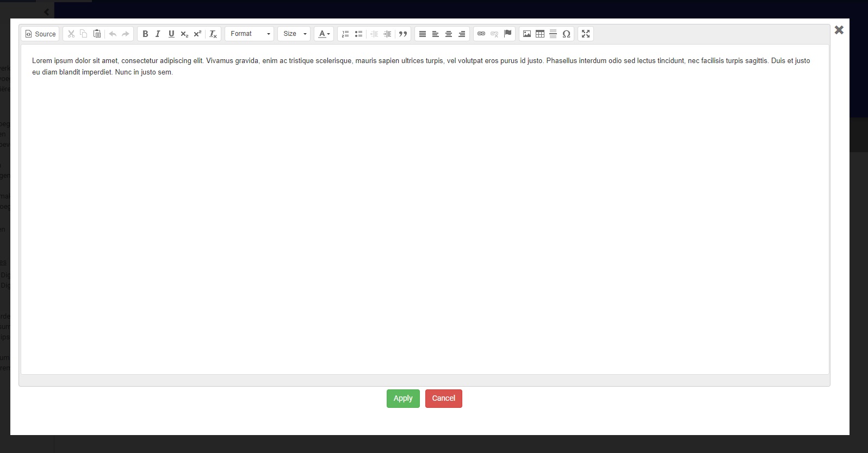Viewport: 868px width, 453px height.
Task: Open the Size dropdown
Action: tap(294, 34)
